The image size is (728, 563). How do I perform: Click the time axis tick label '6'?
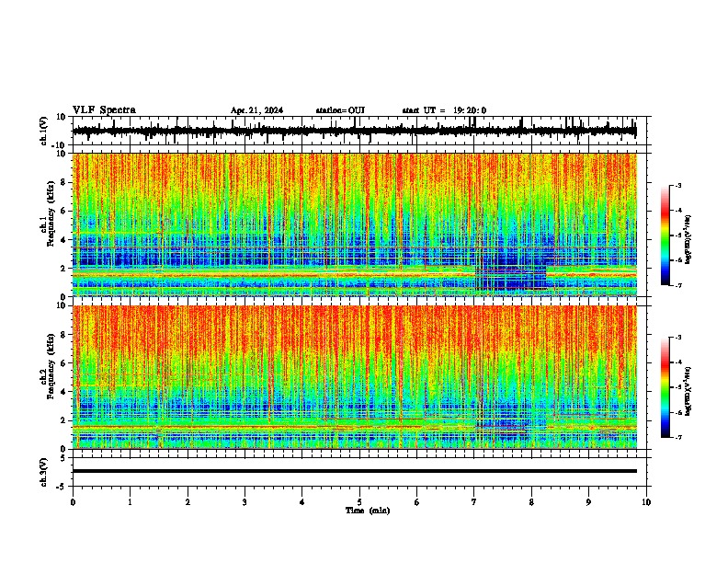click(x=417, y=502)
